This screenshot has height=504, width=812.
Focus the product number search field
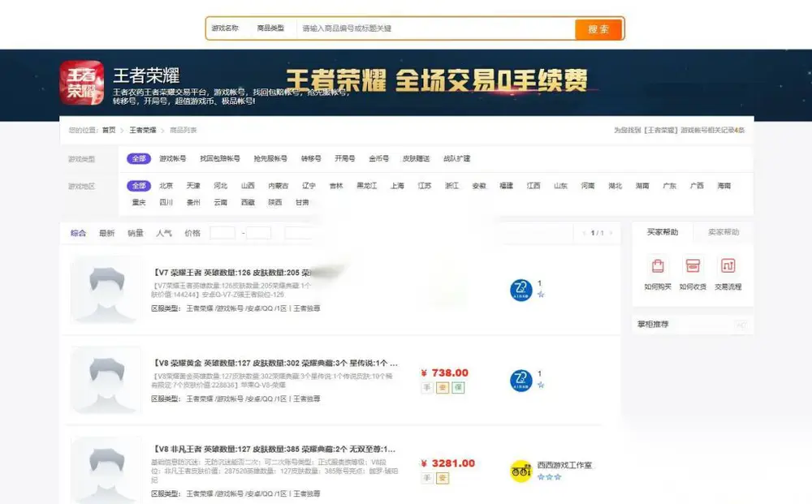[x=435, y=28]
